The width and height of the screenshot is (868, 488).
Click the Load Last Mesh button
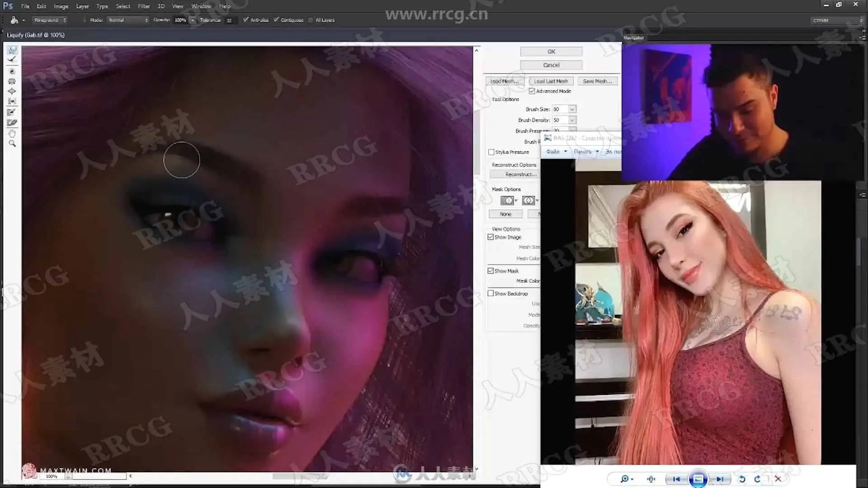pyautogui.click(x=551, y=81)
